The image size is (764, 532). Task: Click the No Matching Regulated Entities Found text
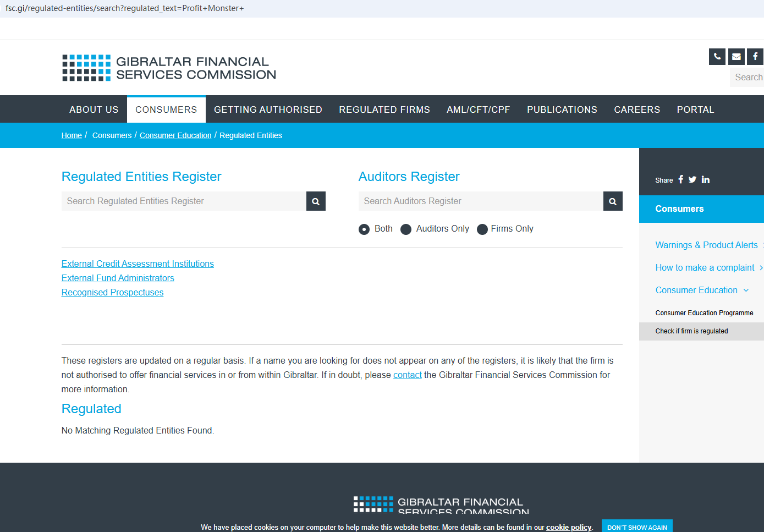pos(138,431)
